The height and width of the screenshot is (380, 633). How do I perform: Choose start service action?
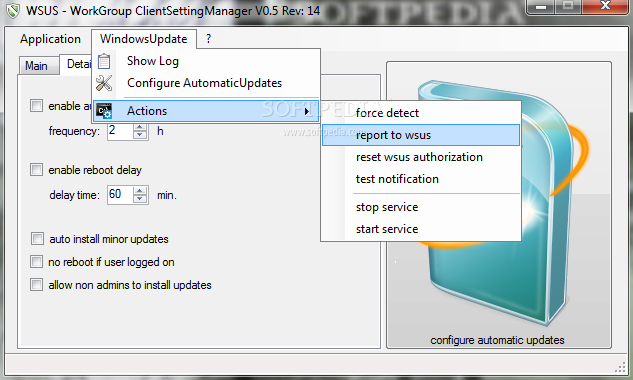[421, 229]
